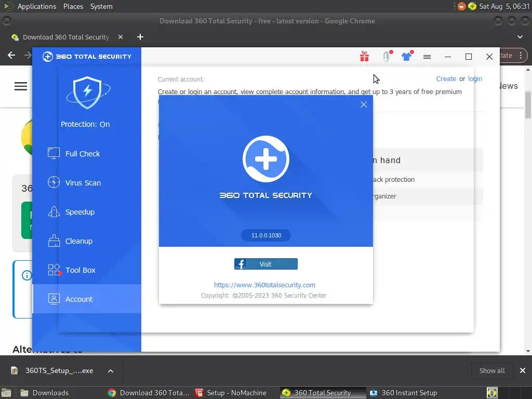Open the T-shirt theme icon
The width and height of the screenshot is (532, 399).
407,56
